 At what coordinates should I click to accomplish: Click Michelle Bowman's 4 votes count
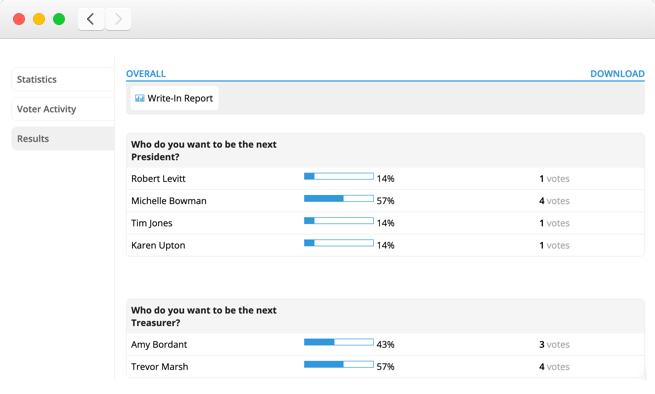pyautogui.click(x=554, y=201)
